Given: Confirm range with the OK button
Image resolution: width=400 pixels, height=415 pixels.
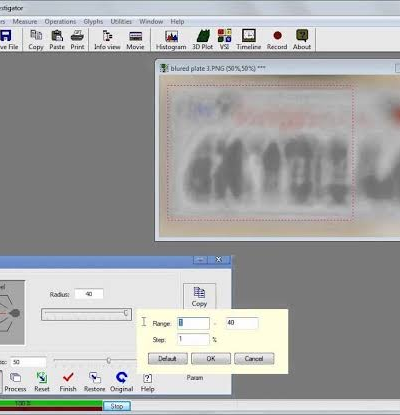Looking at the screenshot, I should [x=211, y=359].
